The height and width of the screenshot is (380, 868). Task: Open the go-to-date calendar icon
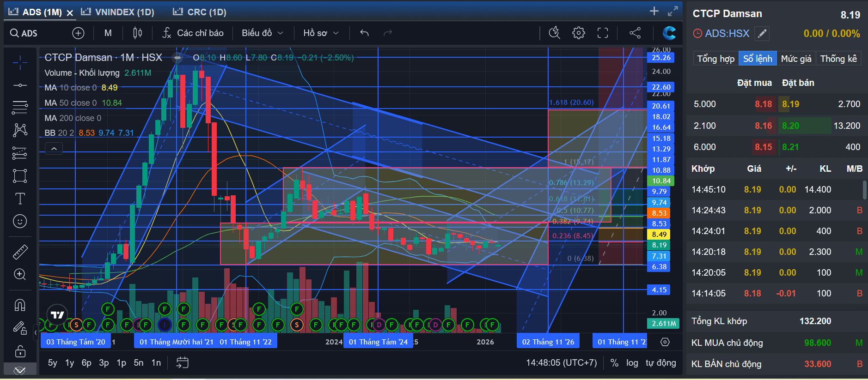coord(183,363)
